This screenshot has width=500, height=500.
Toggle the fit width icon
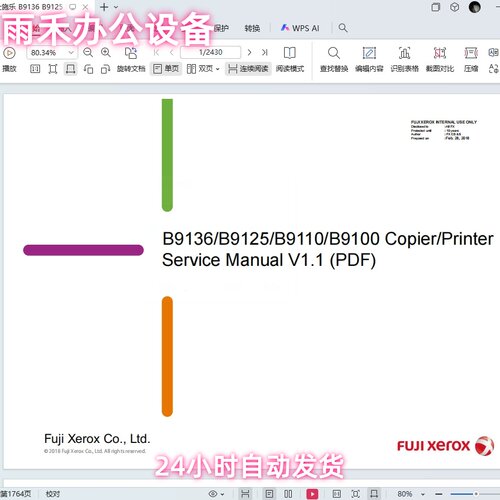point(70,69)
